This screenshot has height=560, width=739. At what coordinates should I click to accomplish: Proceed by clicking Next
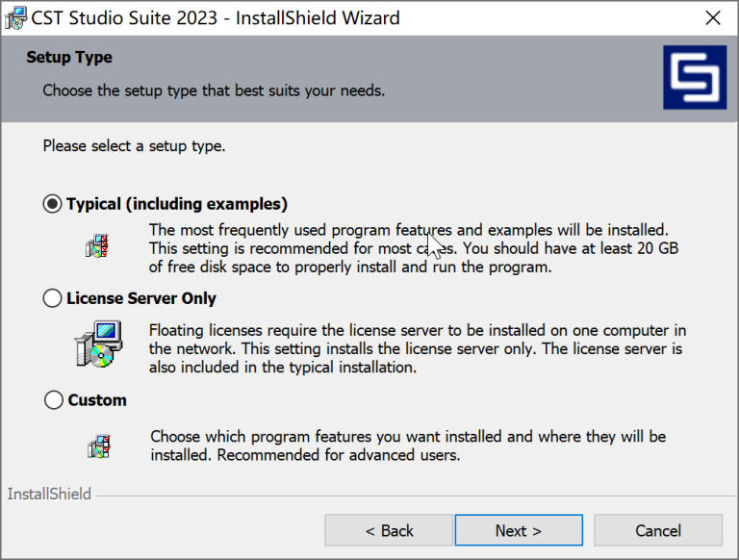(519, 530)
